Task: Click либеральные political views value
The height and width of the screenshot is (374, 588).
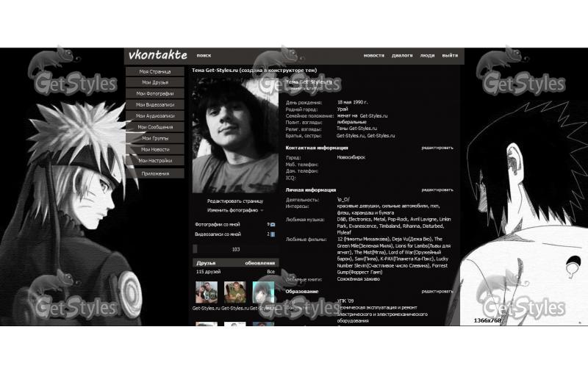Action: 351,122
